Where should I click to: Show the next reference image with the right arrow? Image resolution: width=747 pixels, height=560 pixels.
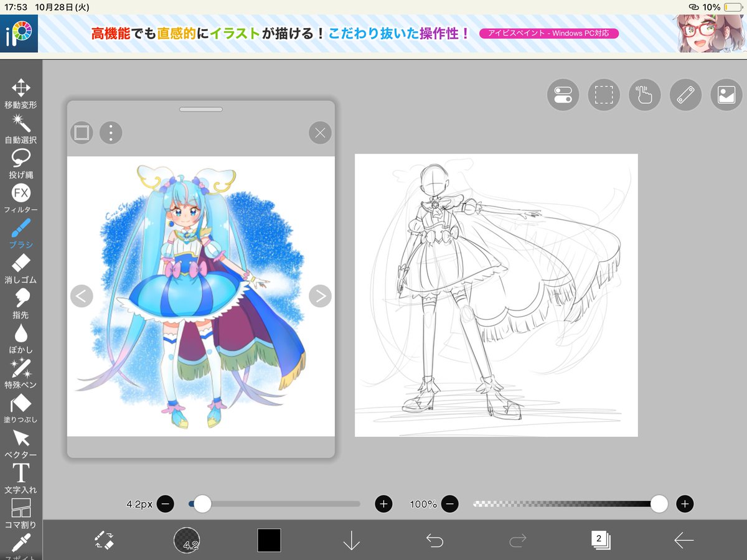320,296
